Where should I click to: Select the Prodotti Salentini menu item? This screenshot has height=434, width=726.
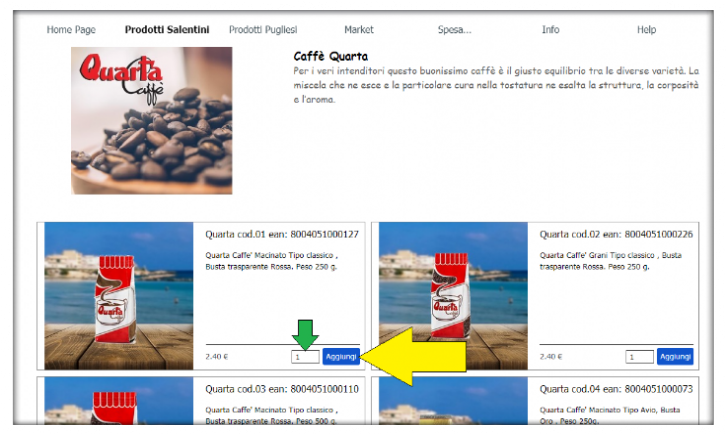click(x=167, y=30)
